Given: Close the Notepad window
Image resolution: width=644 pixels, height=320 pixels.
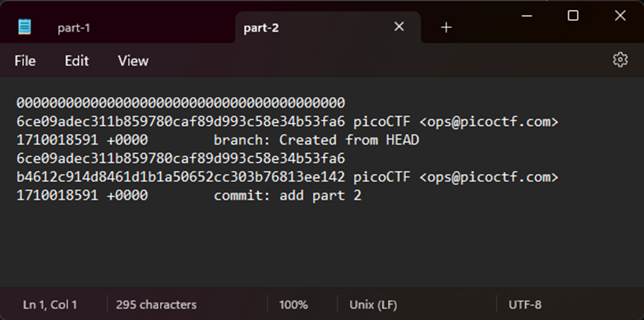Looking at the screenshot, I should point(620,16).
